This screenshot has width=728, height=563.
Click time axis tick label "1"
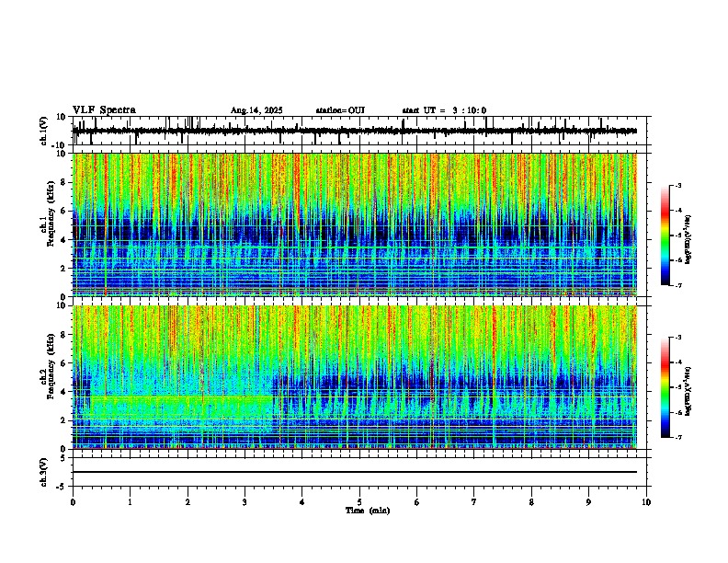pyautogui.click(x=130, y=502)
